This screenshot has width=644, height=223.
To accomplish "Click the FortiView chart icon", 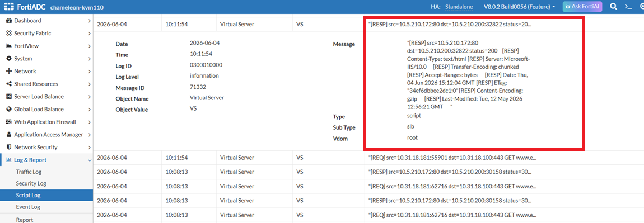I will pos(8,46).
